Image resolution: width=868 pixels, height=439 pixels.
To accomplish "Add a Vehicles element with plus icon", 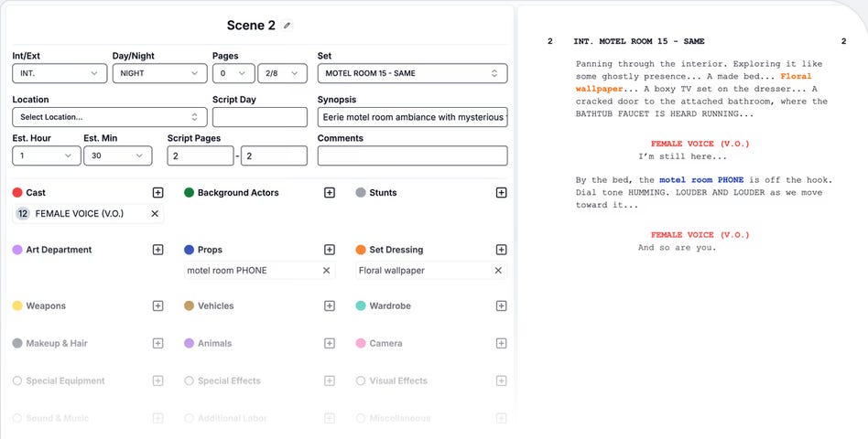I will (330, 305).
